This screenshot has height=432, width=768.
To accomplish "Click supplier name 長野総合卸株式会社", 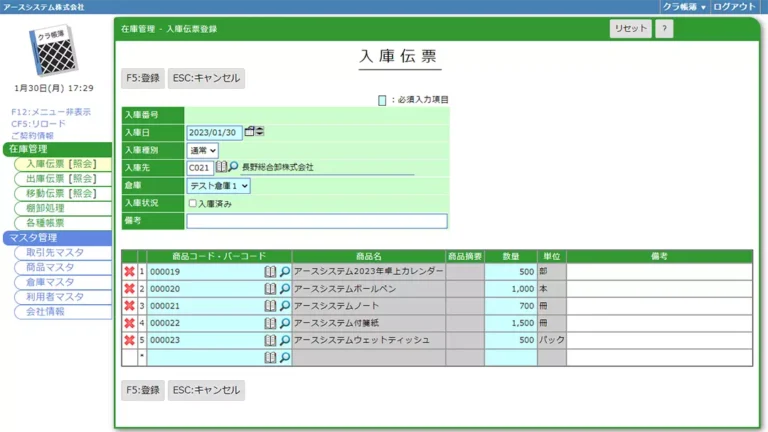I will click(278, 167).
